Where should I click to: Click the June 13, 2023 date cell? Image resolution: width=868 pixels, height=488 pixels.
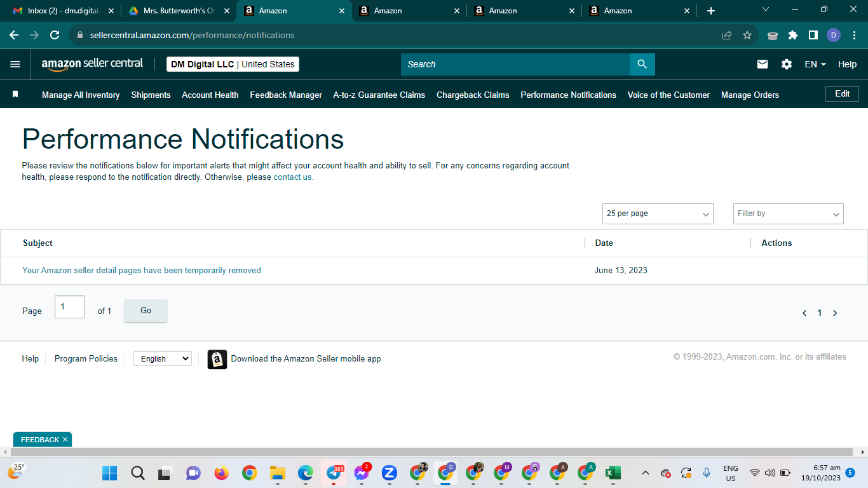[621, 270]
